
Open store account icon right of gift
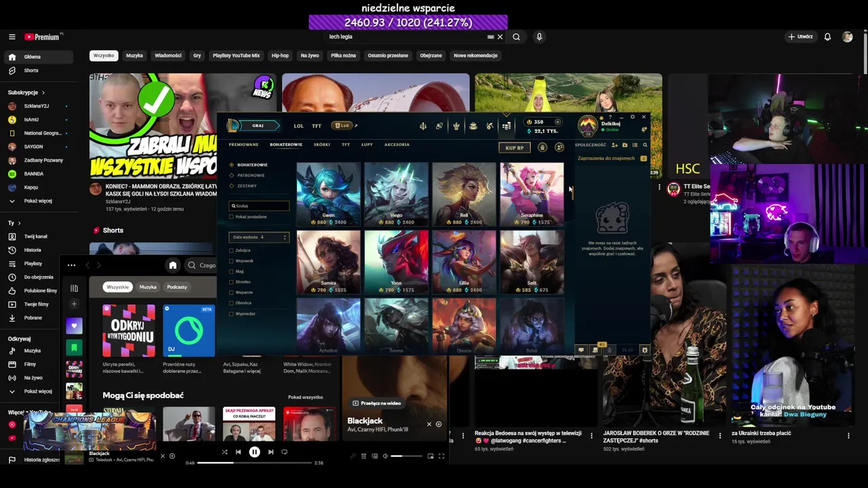559,147
